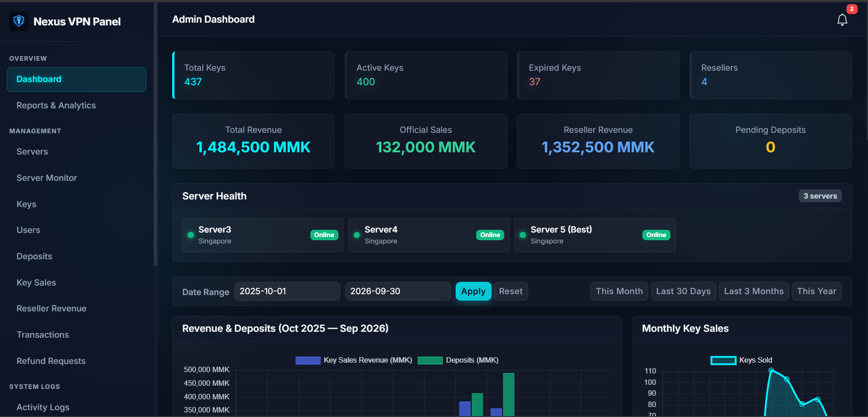Click the 3 servers badge
This screenshot has width=868, height=417.
click(820, 196)
